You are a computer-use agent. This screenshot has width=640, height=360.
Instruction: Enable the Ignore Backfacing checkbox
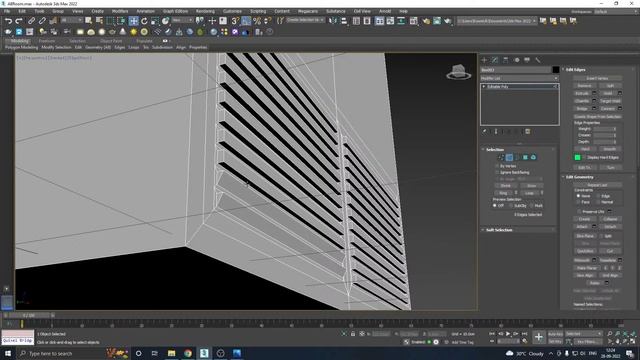tap(497, 173)
